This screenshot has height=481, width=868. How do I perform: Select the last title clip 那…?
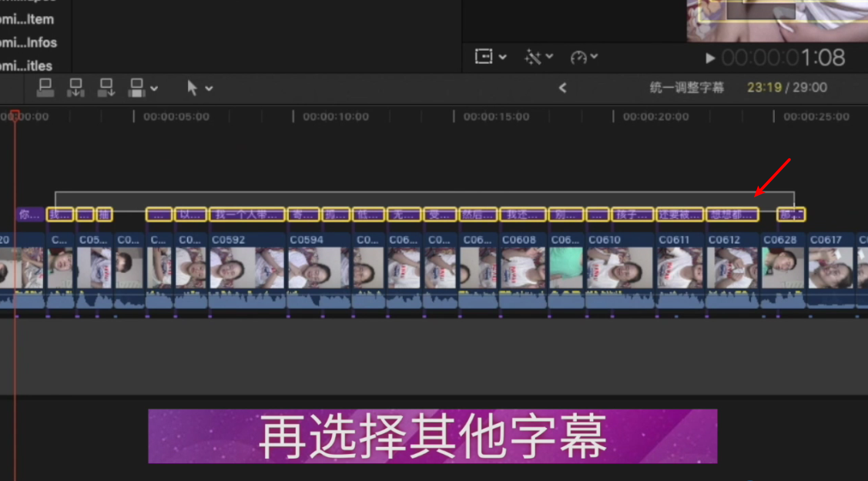coord(791,214)
